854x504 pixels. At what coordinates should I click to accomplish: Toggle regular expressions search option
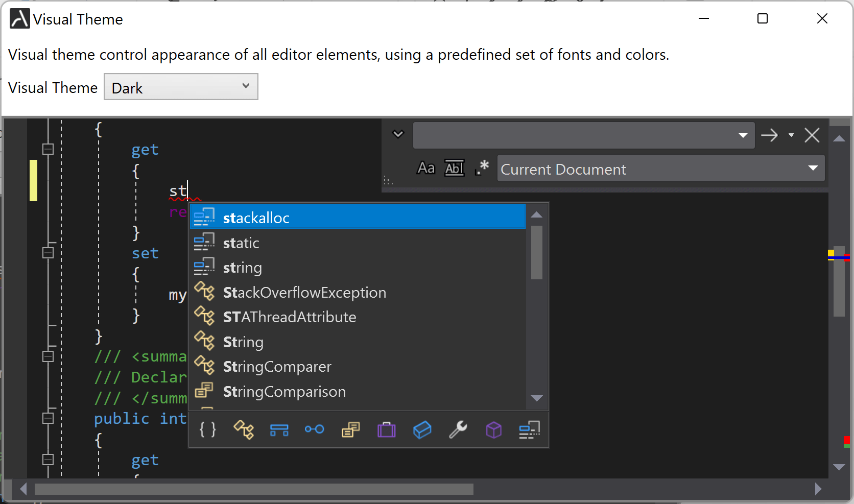481,168
